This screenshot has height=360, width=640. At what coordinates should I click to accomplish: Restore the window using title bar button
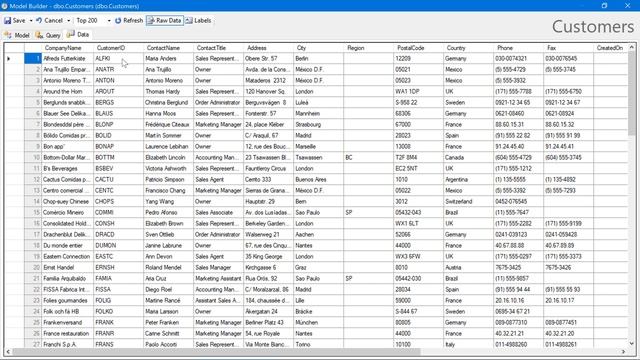(x=604, y=6)
